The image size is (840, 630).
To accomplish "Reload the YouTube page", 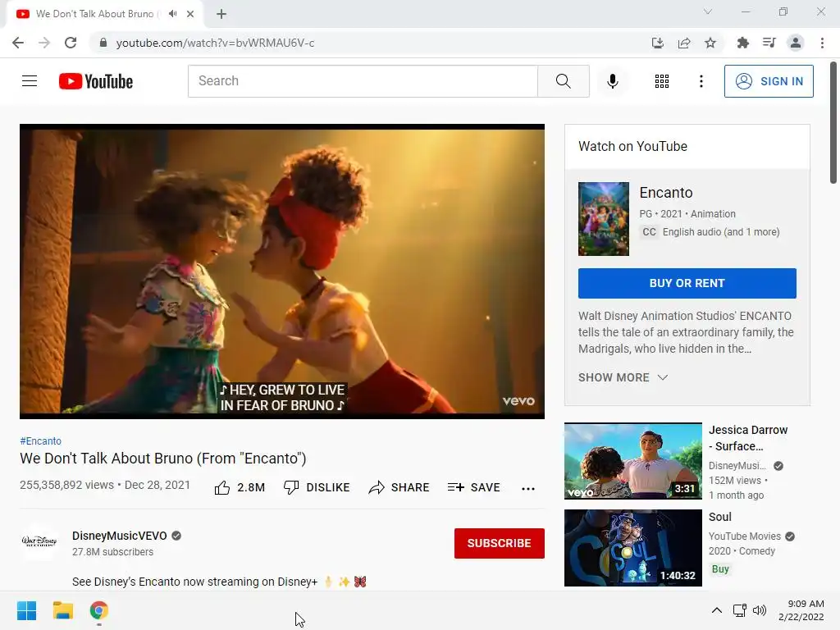I will (71, 43).
